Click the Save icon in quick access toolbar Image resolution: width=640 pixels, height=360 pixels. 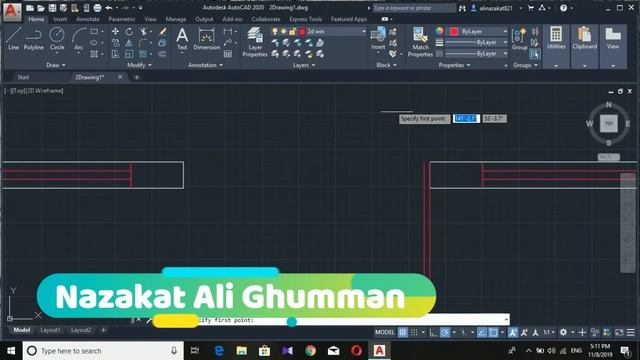click(x=52, y=8)
